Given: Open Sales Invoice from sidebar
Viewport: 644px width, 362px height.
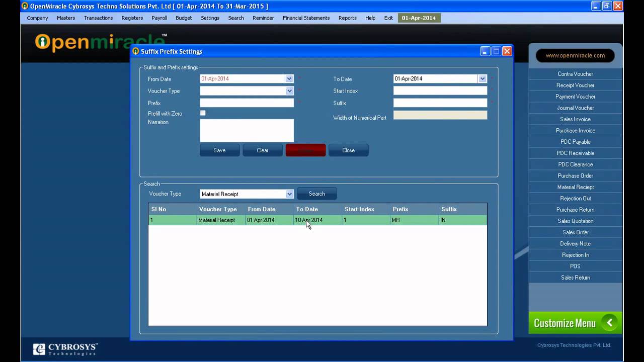Looking at the screenshot, I should (x=575, y=119).
